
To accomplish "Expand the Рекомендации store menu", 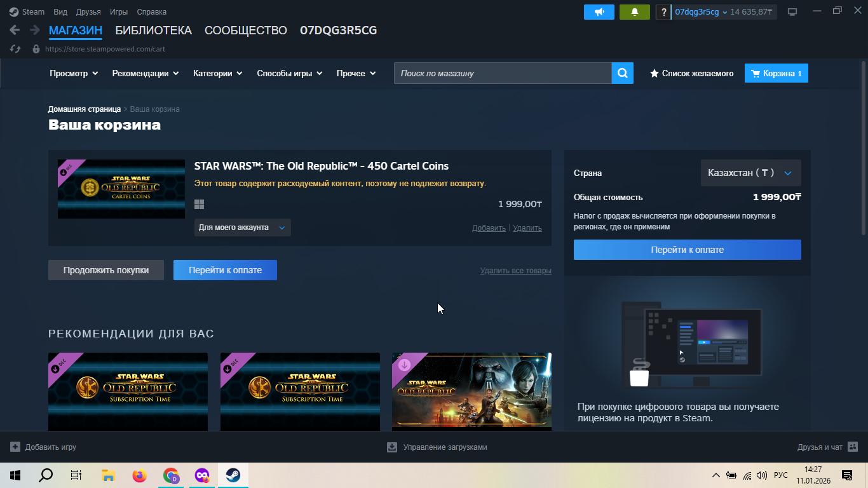I will 146,73.
